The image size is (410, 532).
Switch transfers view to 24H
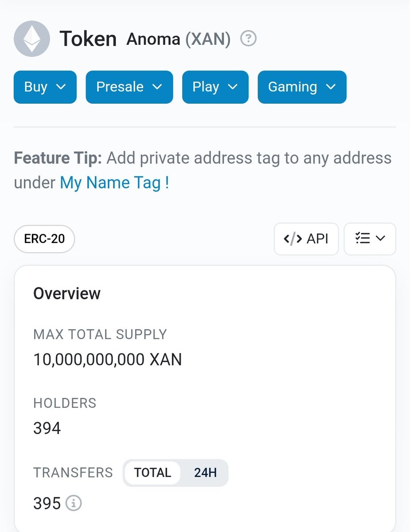pos(205,473)
